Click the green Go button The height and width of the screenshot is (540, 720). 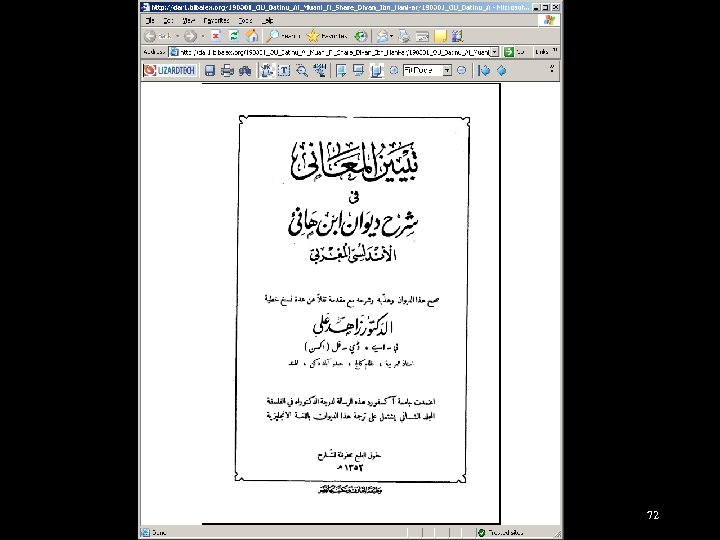coord(508,52)
